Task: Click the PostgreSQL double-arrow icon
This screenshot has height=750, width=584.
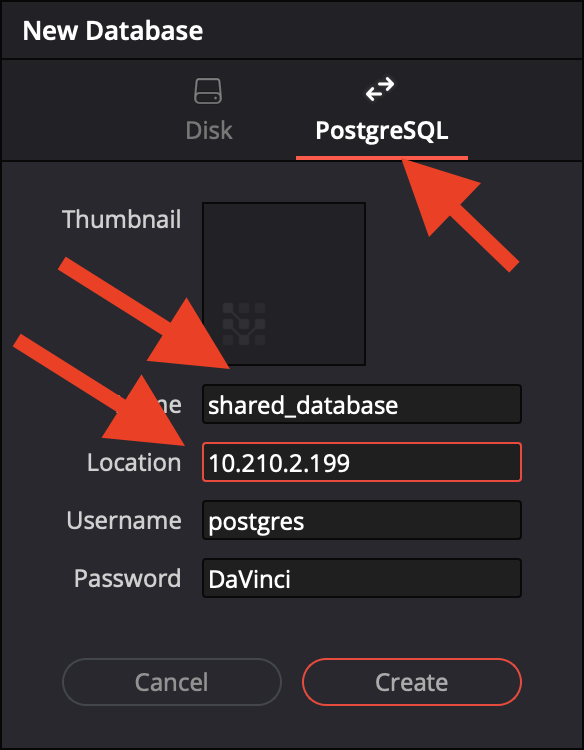Action: (x=380, y=89)
